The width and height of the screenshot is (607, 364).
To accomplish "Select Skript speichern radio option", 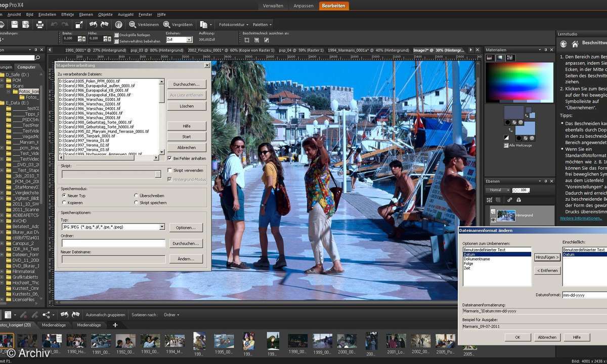I will pyautogui.click(x=136, y=203).
